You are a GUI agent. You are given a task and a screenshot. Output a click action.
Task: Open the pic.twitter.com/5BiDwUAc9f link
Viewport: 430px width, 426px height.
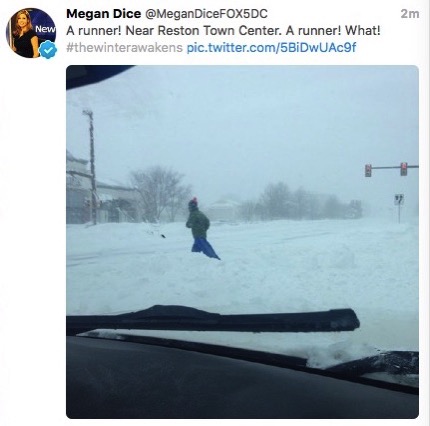pyautogui.click(x=271, y=48)
